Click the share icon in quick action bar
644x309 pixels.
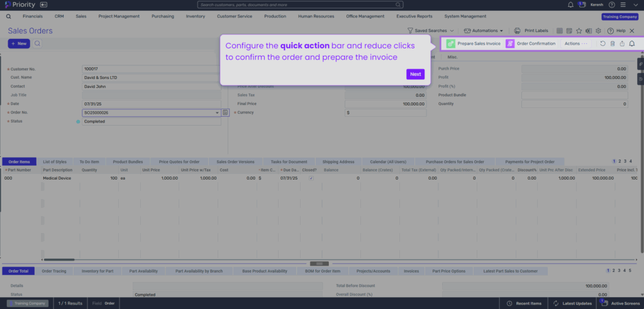tap(622, 43)
